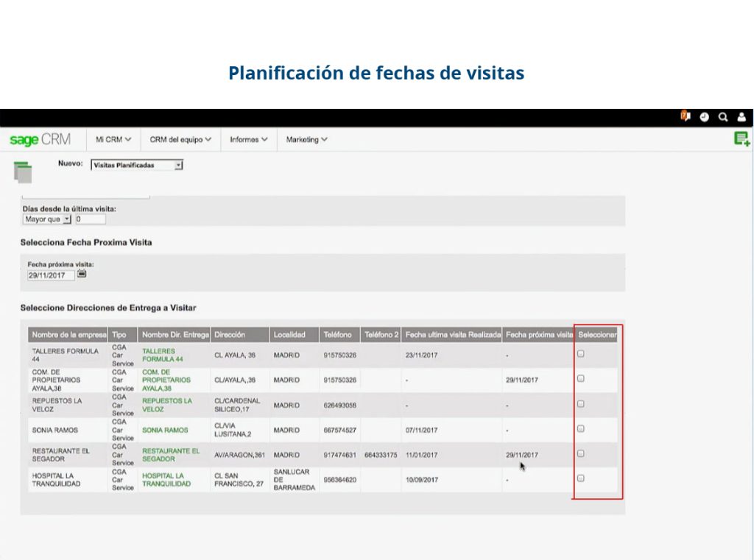This screenshot has width=754, height=560.
Task: Click the sage CRM logo
Action: click(42, 140)
